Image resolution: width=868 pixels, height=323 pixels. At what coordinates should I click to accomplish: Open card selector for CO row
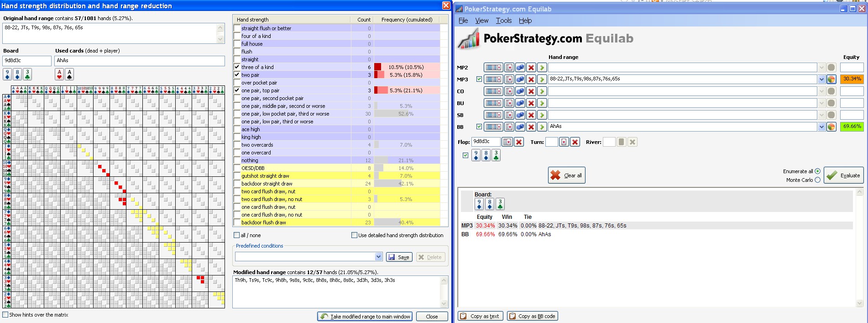[509, 91]
